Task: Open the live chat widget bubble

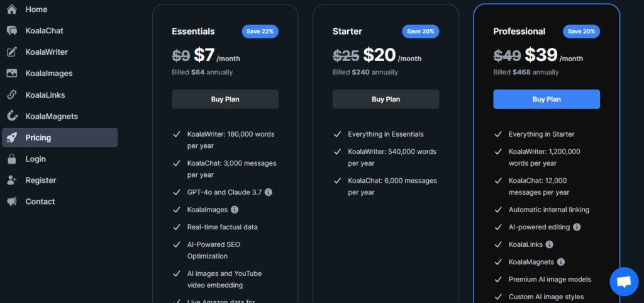Action: (x=624, y=282)
